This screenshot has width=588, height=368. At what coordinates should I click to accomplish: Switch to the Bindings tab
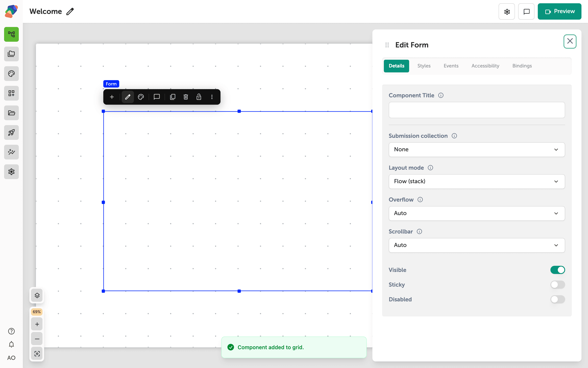point(522,66)
